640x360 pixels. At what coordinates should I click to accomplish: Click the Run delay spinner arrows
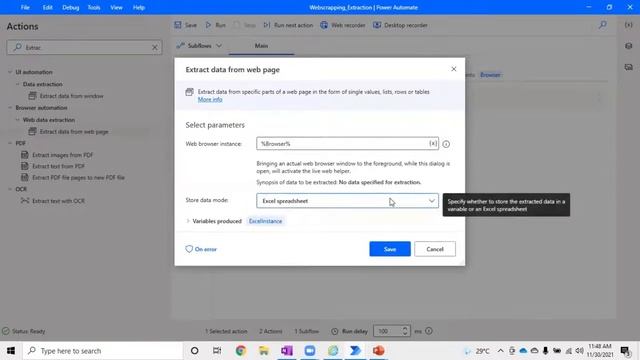click(x=404, y=331)
